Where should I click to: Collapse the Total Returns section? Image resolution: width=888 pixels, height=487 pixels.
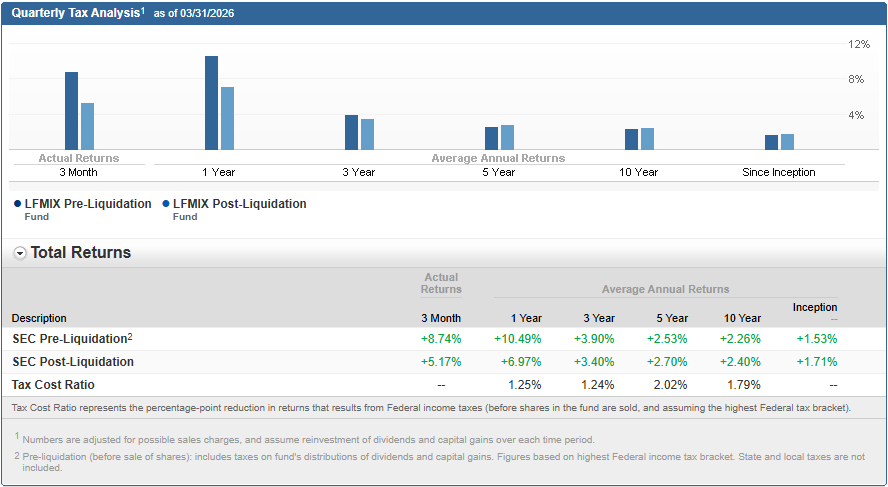coord(20,253)
